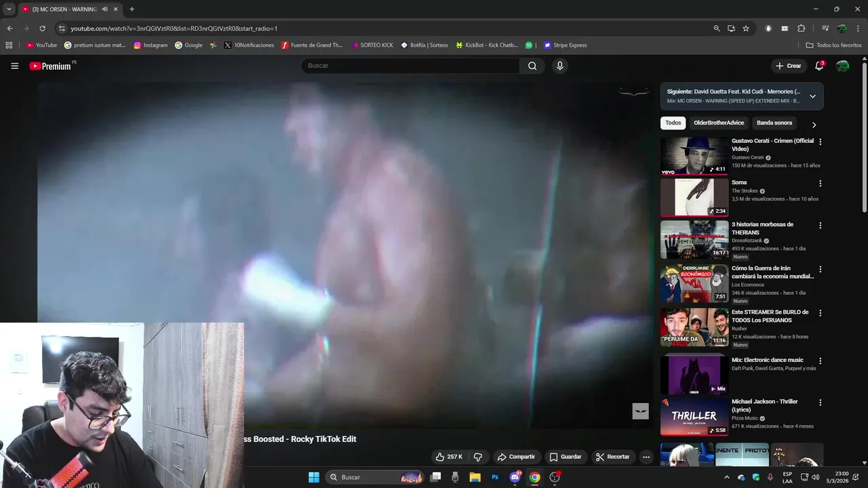
Task: Go back with browser back arrow
Action: click(x=9, y=28)
